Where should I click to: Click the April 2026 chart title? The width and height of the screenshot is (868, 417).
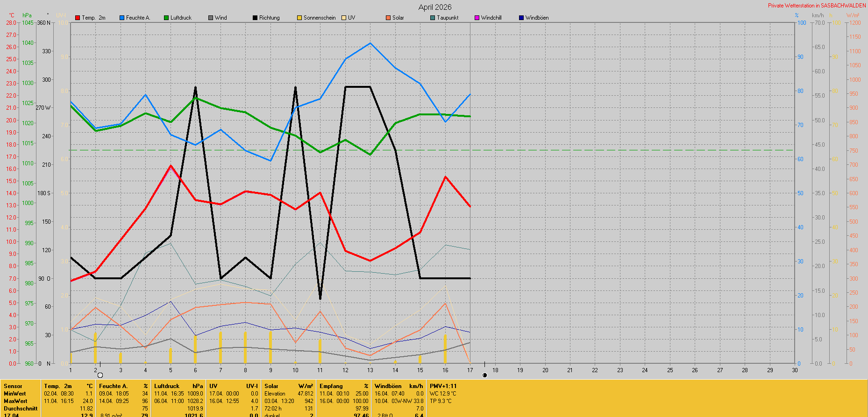coord(434,7)
